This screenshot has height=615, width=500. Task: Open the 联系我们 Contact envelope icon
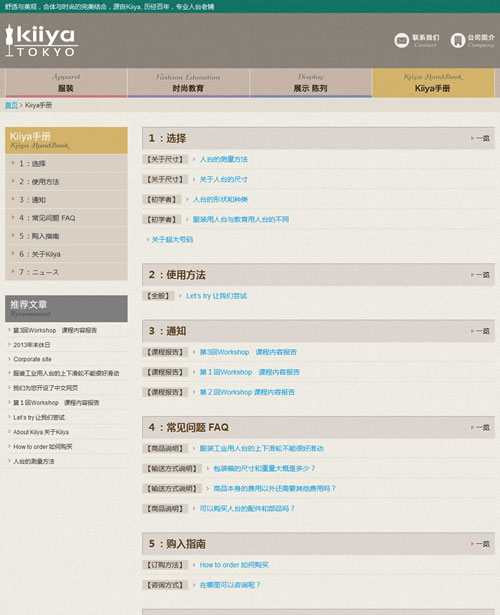[402, 40]
